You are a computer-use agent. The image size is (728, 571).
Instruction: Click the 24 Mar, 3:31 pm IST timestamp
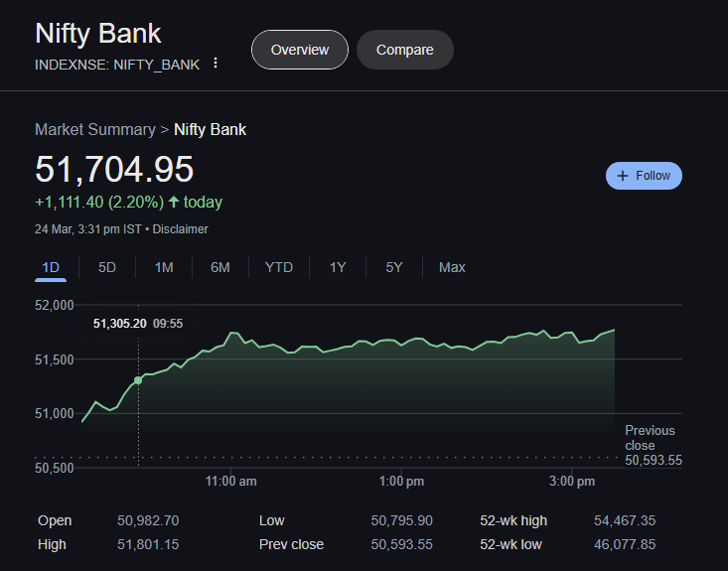point(88,229)
